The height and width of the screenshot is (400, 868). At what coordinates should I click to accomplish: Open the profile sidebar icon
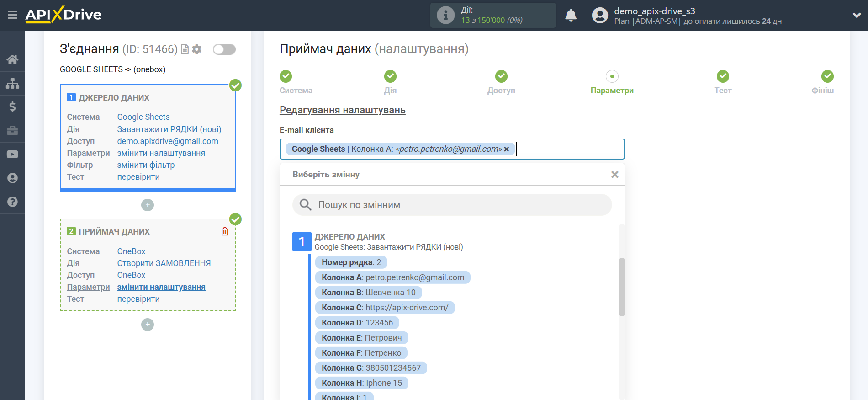12,178
